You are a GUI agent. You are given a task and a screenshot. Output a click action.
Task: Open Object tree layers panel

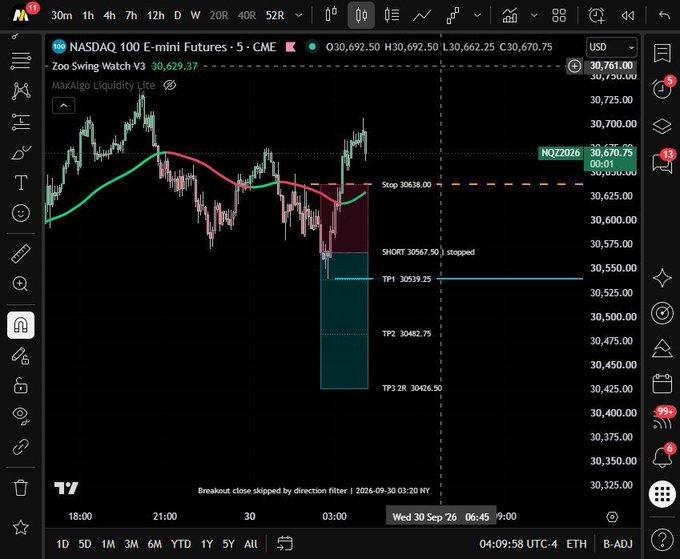pyautogui.click(x=662, y=126)
